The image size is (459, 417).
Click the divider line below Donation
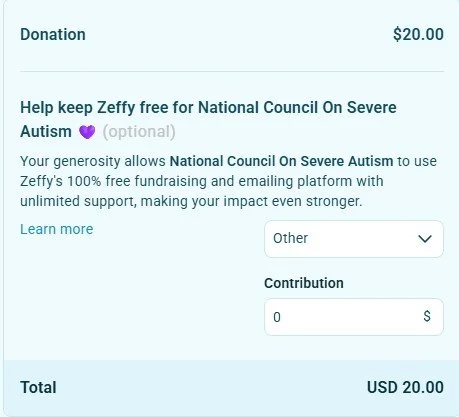(x=232, y=71)
